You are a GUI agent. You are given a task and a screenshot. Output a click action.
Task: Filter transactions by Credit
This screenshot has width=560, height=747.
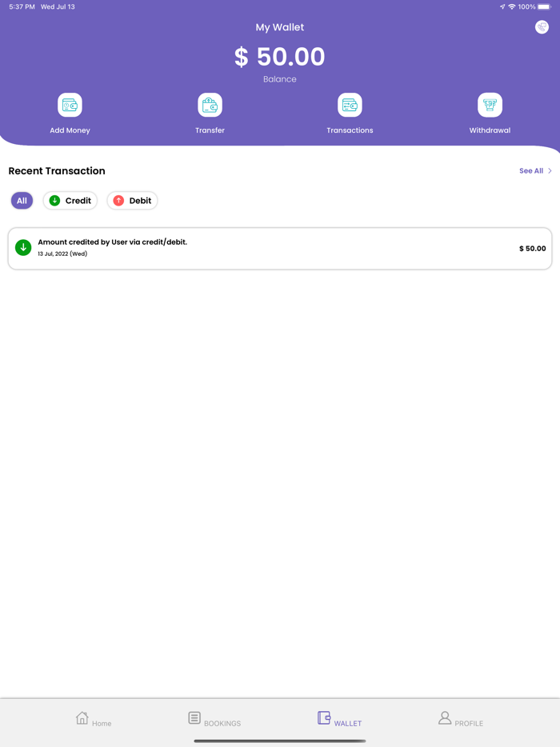pos(70,201)
